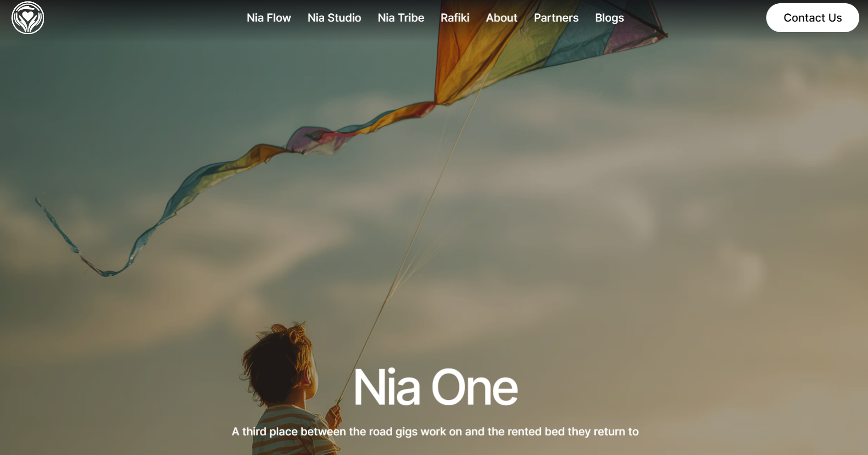Click the boy's hand holding the string
868x455 pixels.
tap(334, 415)
